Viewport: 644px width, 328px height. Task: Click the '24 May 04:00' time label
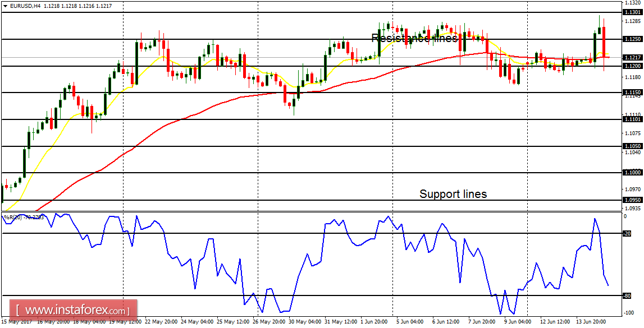197,322
